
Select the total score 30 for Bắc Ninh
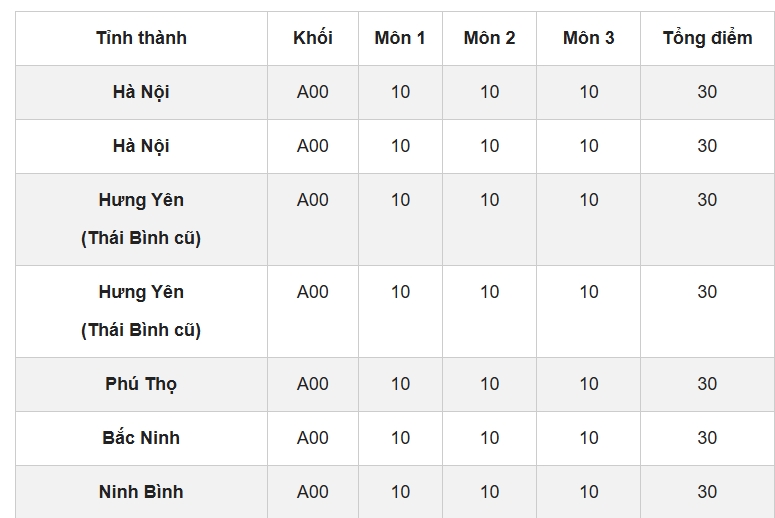707,438
